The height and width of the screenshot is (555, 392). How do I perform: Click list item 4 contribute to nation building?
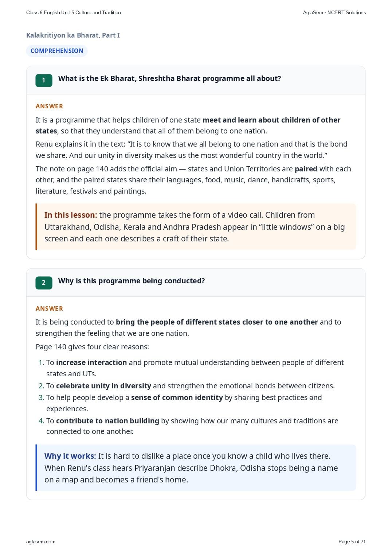pos(188,426)
